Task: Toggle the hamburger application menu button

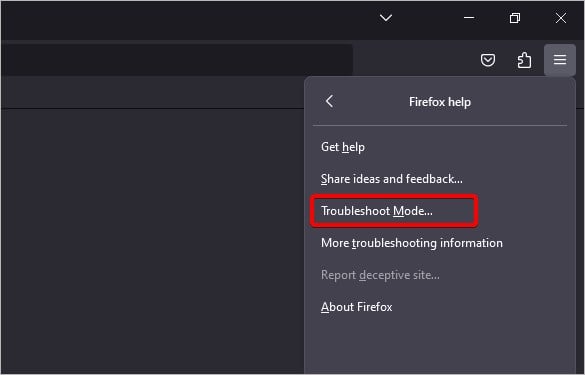Action: 560,60
